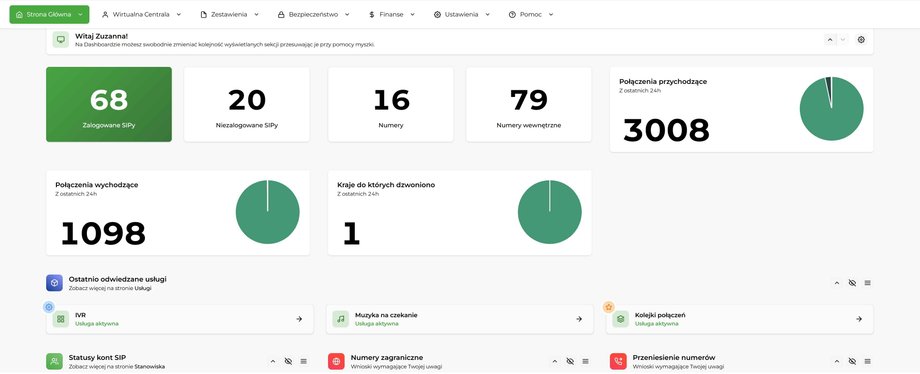Open the Numery wewnętrzne tile
The image size is (920, 374).
[529, 105]
